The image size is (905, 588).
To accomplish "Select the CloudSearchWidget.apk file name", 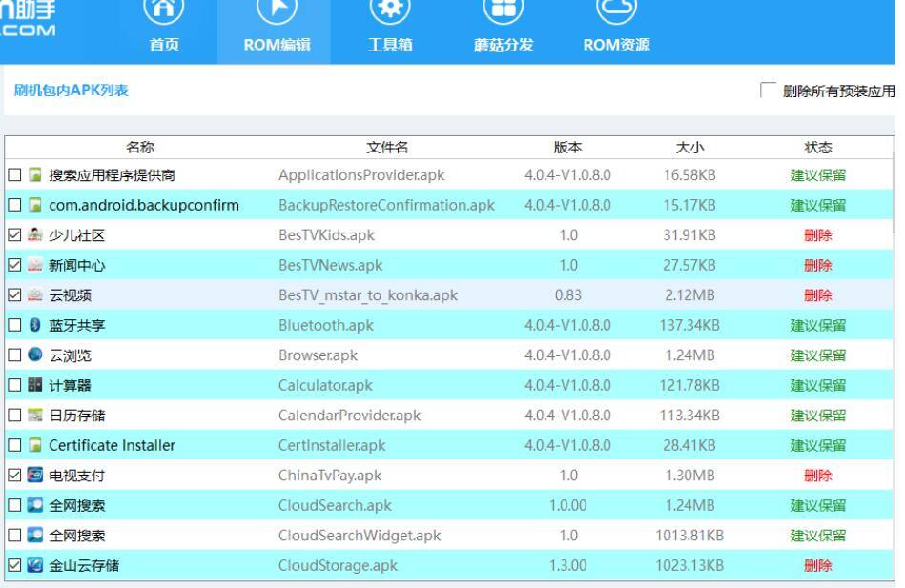I will tap(359, 536).
